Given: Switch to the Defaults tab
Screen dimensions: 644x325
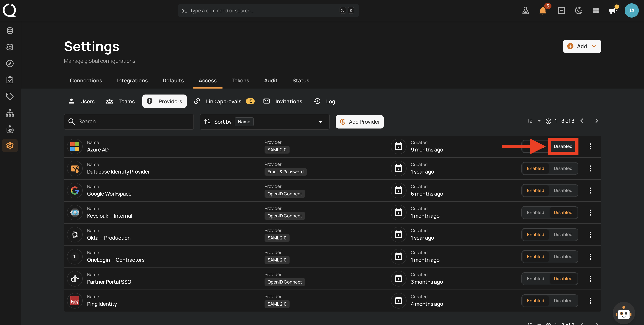Looking at the screenshot, I should point(173,81).
